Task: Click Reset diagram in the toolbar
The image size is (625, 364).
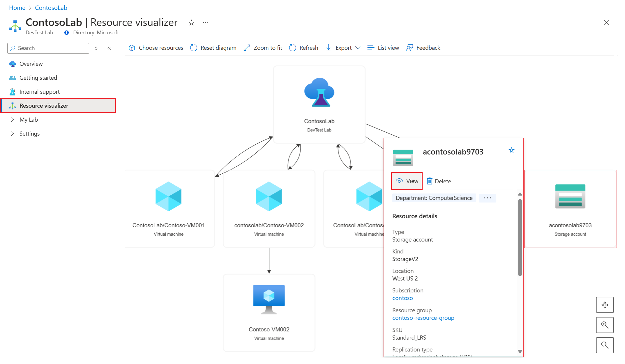Action: (213, 48)
